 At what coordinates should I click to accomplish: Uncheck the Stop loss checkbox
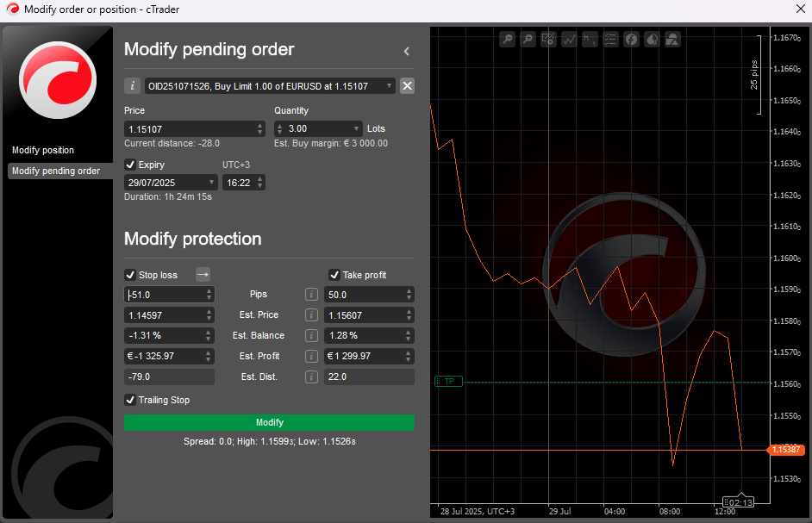click(x=130, y=275)
